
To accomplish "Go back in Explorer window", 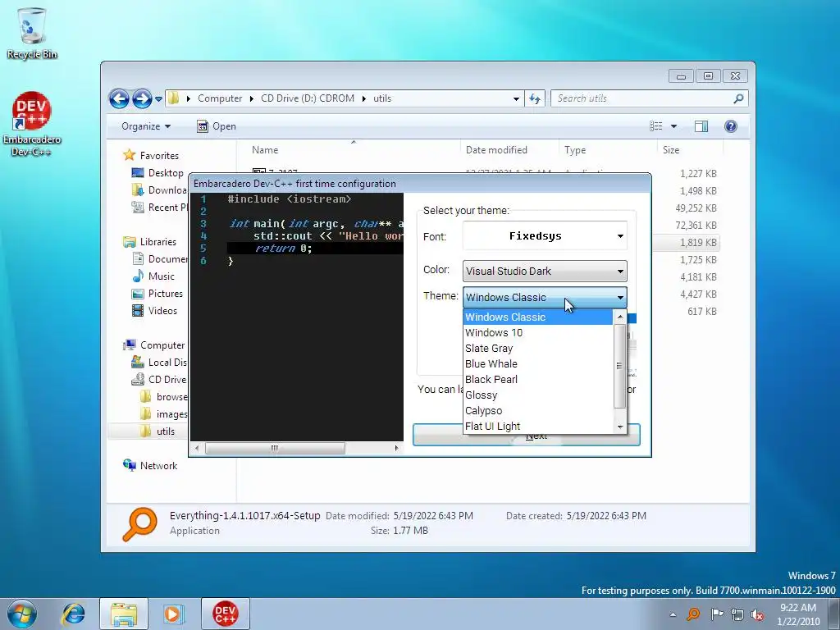I will coord(119,98).
